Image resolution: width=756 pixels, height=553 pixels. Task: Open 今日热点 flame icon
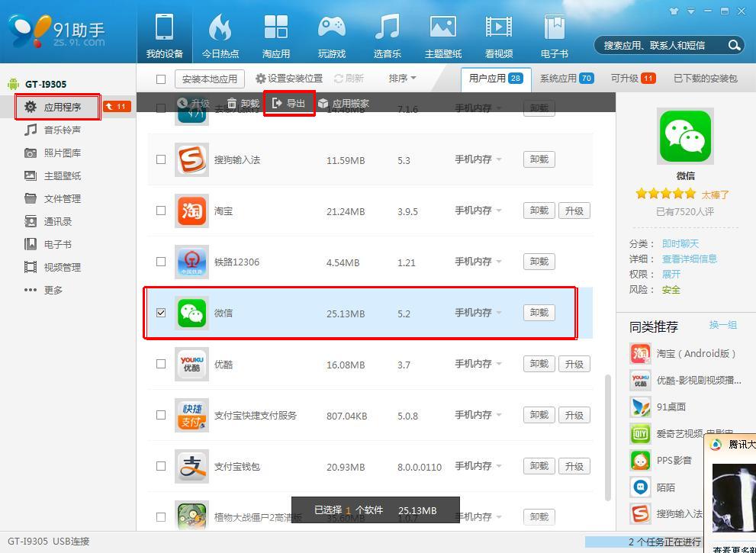(x=220, y=37)
